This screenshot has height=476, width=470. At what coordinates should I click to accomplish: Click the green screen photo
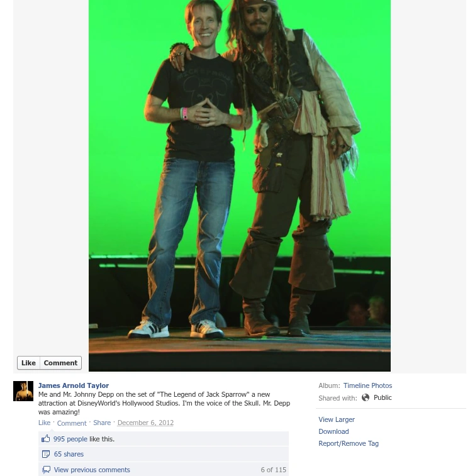click(240, 185)
